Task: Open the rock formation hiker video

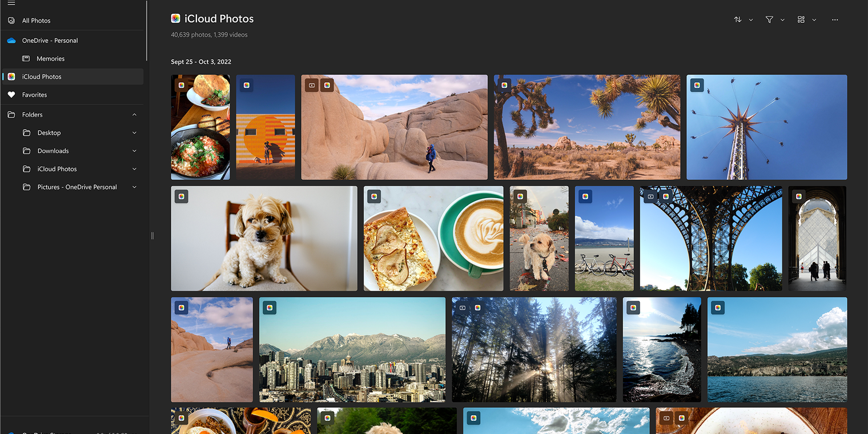Action: coord(395,127)
